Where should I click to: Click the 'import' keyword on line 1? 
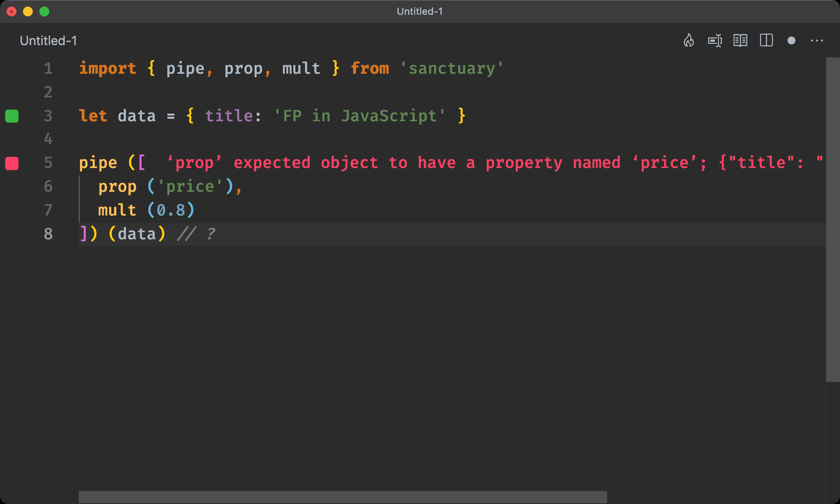[x=107, y=68]
